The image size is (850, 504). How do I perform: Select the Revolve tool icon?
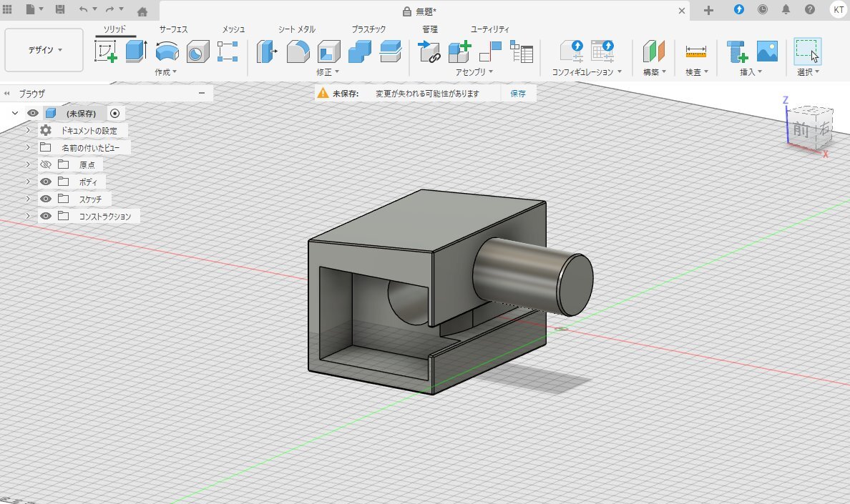tap(167, 51)
